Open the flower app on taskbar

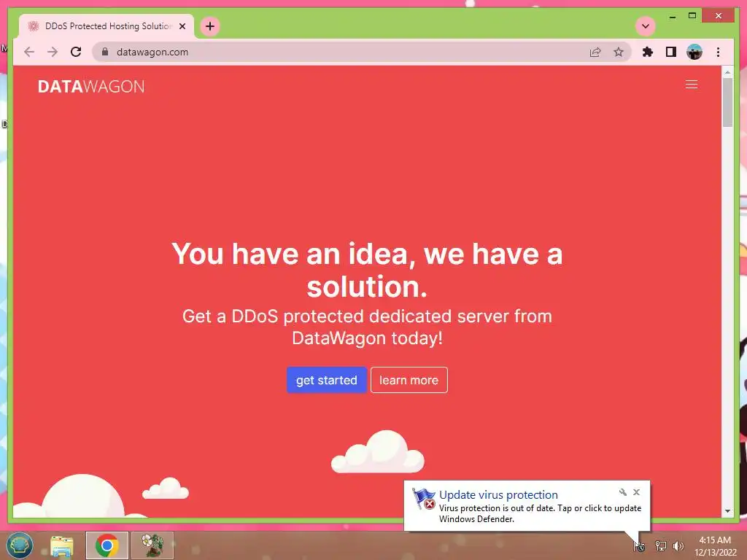coord(152,545)
